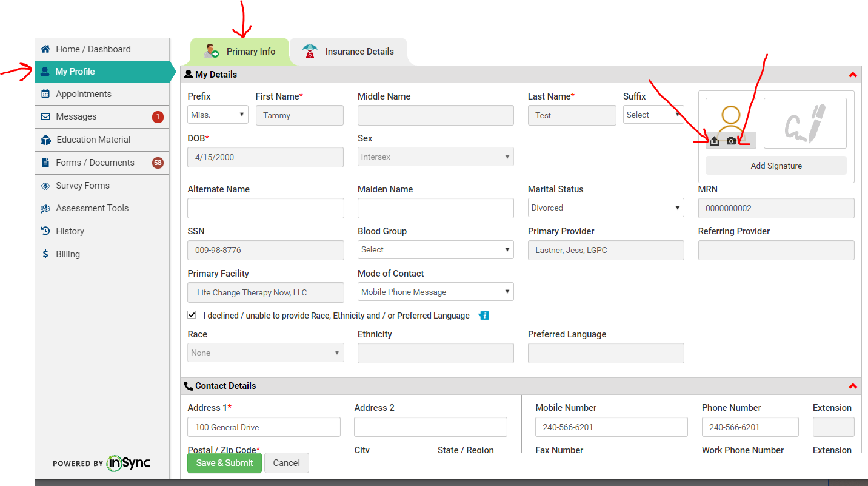Click the Billing sidebar link
The height and width of the screenshot is (486, 868).
[102, 254]
